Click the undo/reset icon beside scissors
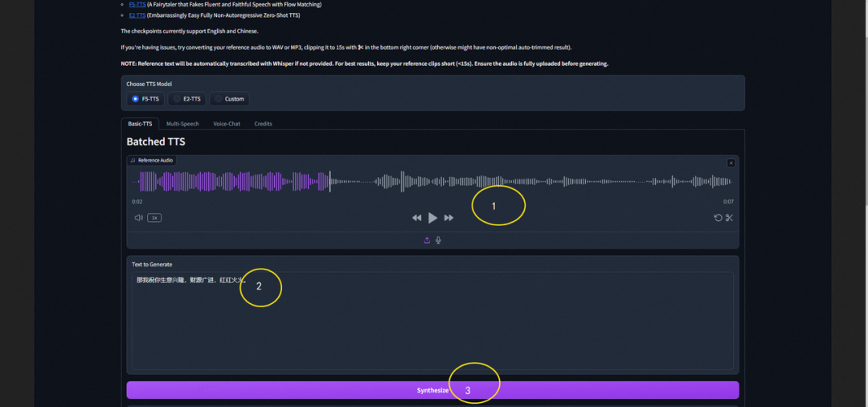868x407 pixels. pyautogui.click(x=718, y=218)
